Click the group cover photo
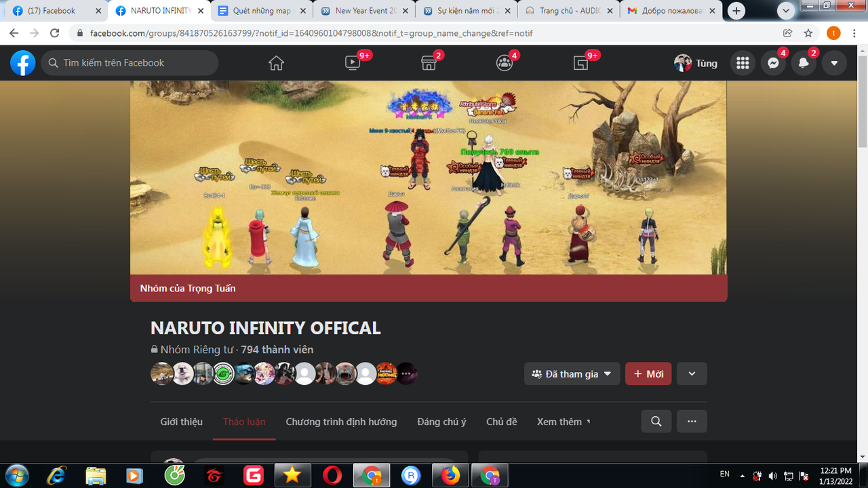 [x=429, y=178]
